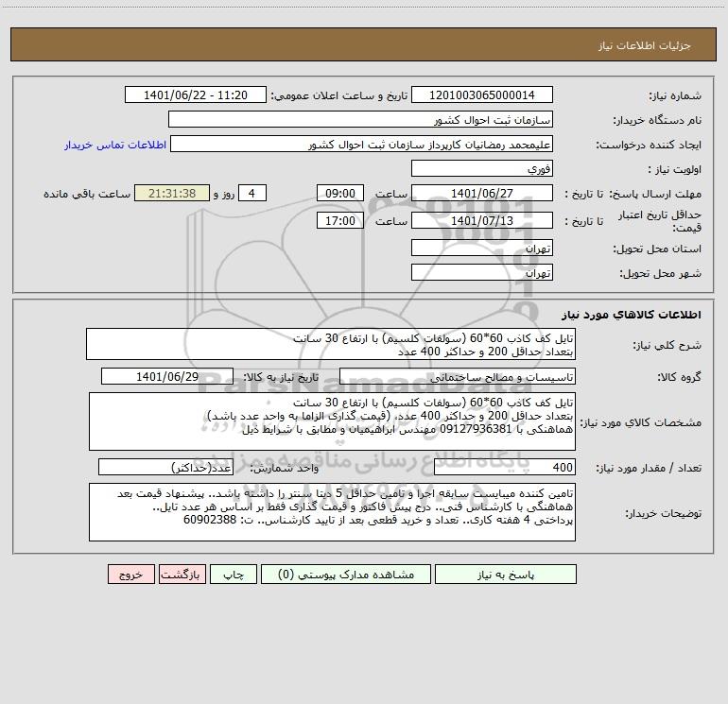Click the label 'شهر محل تحویل:'

pyautogui.click(x=661, y=273)
